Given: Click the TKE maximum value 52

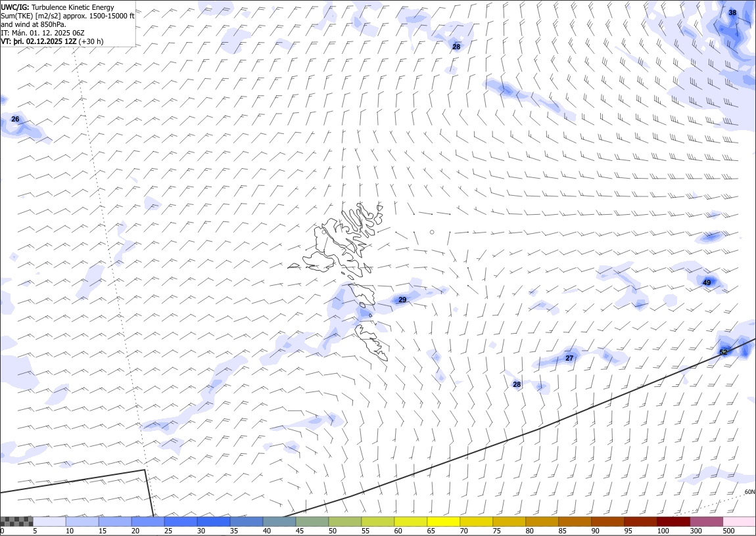Looking at the screenshot, I should pos(723,352).
